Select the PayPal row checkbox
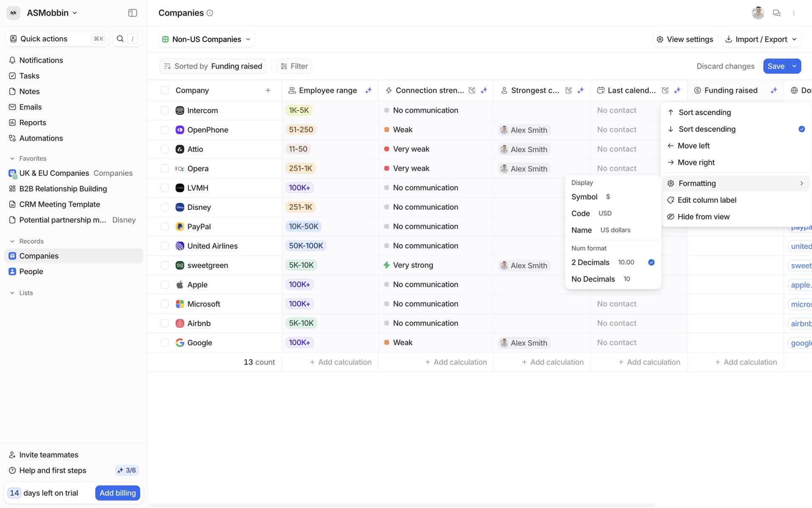812x508 pixels. point(165,226)
